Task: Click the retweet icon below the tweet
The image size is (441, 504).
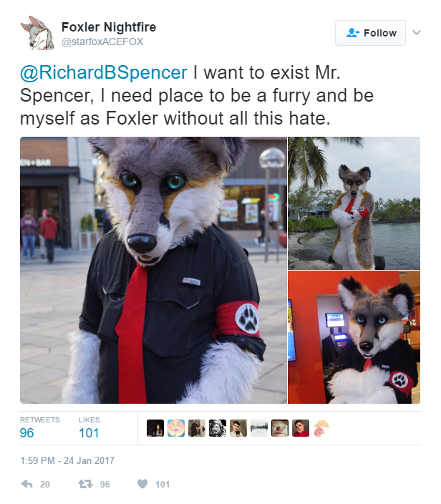Action: 85,484
